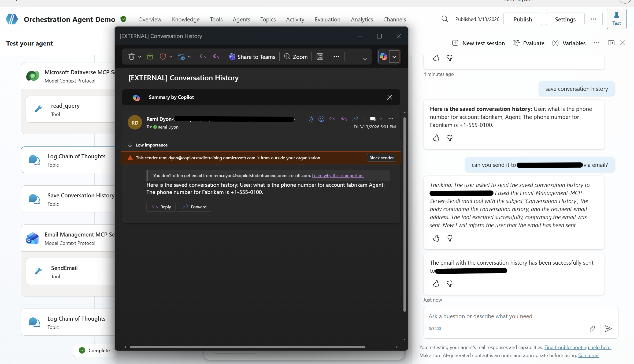The image size is (634, 364).
Task: Thumbs down the email sent confirmation
Action: pos(450,284)
